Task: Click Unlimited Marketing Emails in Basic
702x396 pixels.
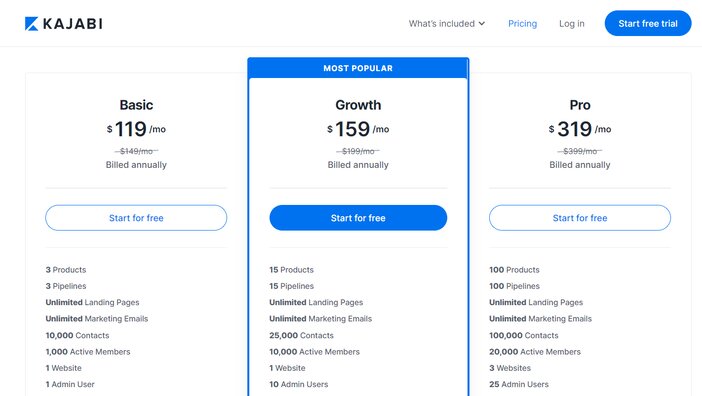Action: pyautogui.click(x=97, y=319)
